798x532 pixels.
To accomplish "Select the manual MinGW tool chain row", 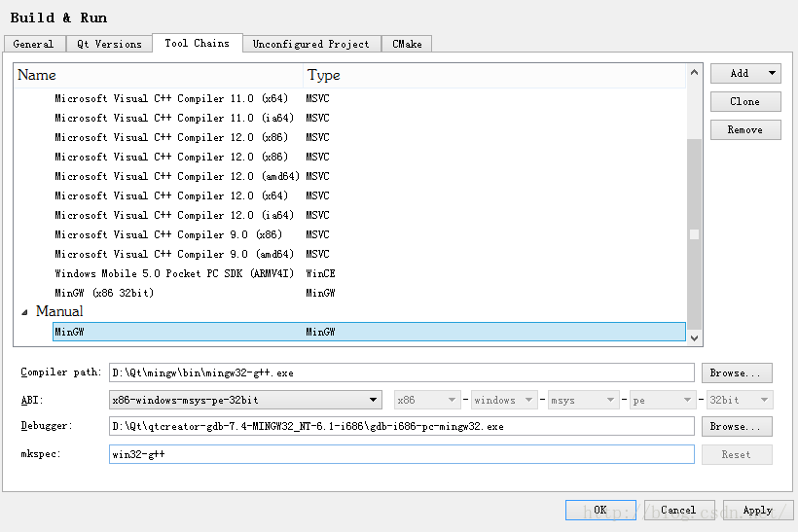I will click(x=369, y=332).
